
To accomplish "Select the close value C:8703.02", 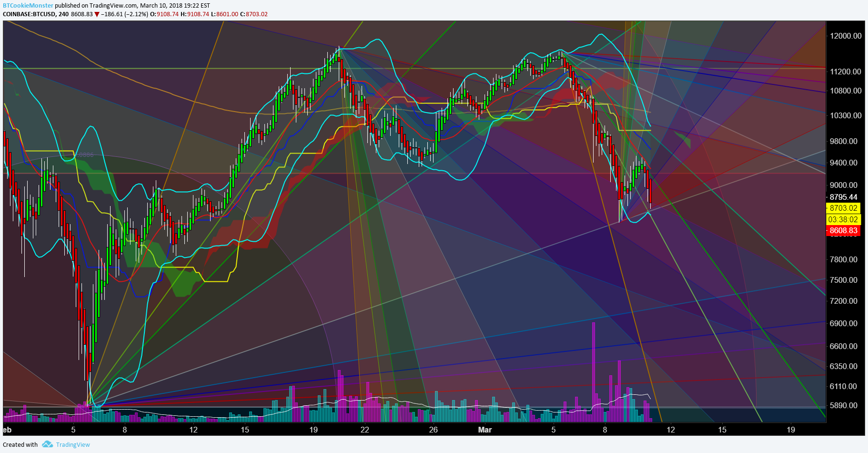I will click(x=254, y=14).
